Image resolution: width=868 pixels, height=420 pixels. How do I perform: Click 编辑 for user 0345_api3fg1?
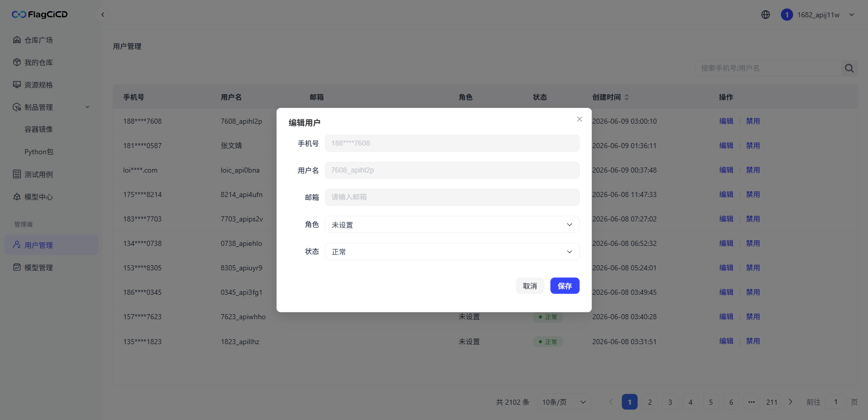(726, 292)
